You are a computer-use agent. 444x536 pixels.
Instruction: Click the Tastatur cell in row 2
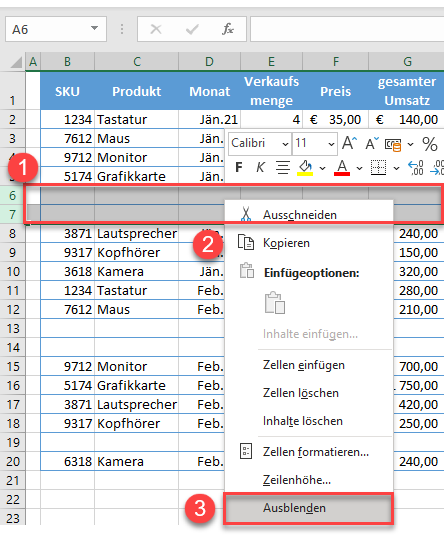click(136, 120)
